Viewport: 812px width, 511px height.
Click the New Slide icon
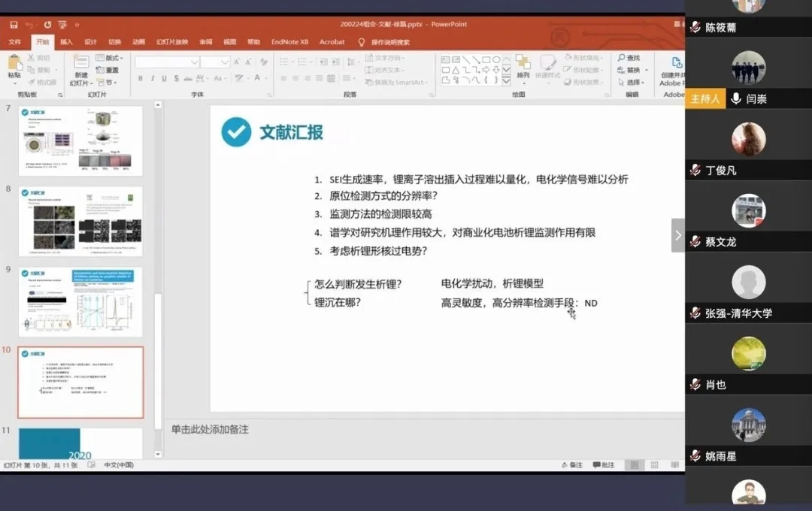tap(80, 64)
